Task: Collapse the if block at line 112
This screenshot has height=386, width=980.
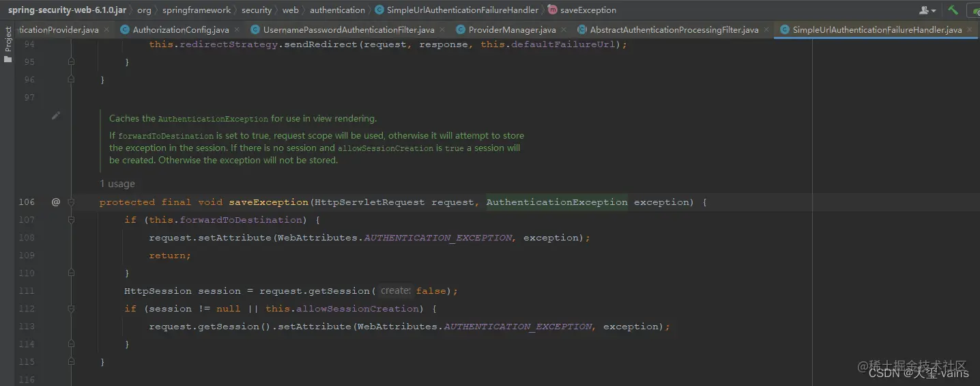Action: coord(71,309)
